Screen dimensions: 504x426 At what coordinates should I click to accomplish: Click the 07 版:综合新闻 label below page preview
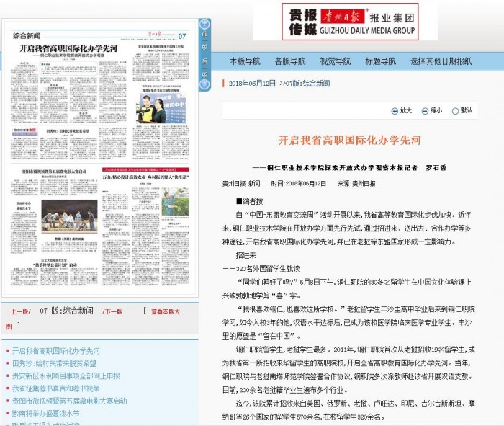click(x=66, y=311)
